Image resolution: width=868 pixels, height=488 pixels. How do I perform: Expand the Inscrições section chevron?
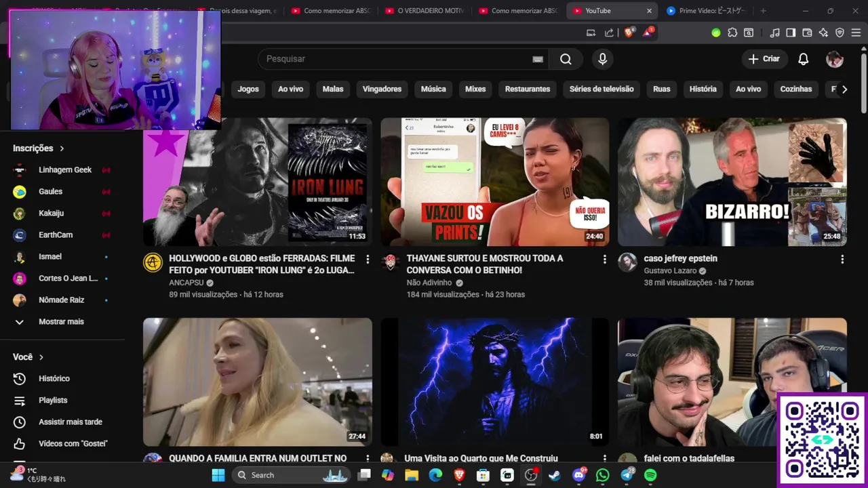click(x=62, y=148)
